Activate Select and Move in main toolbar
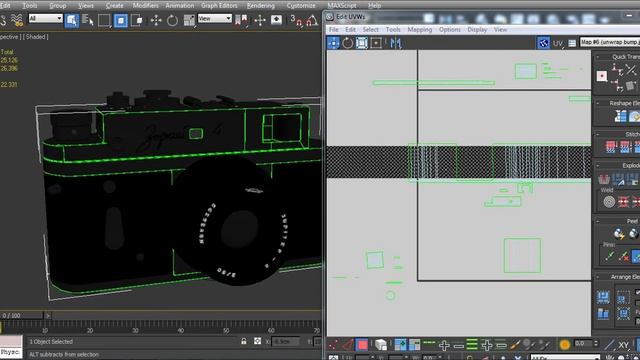The image size is (640, 360). [156, 20]
